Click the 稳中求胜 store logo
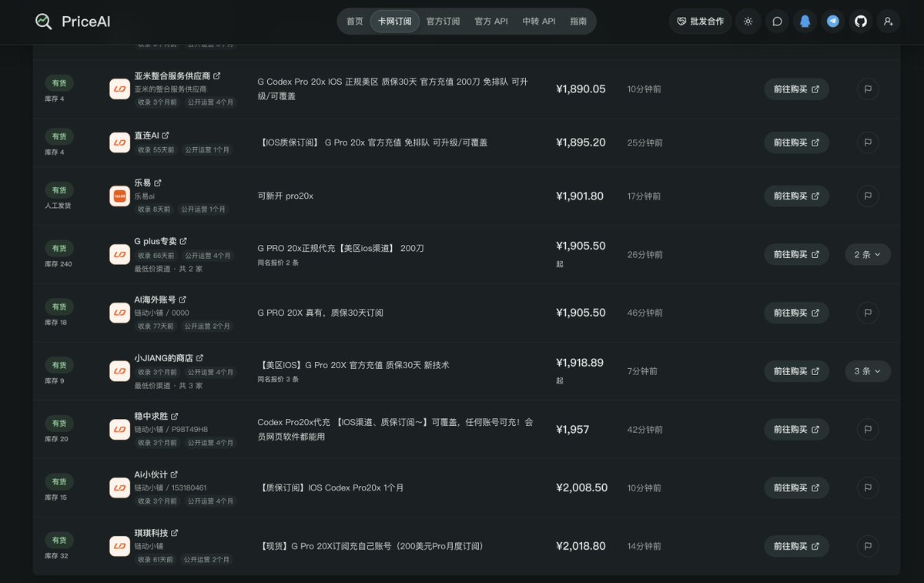This screenshot has height=583, width=924. coord(119,430)
